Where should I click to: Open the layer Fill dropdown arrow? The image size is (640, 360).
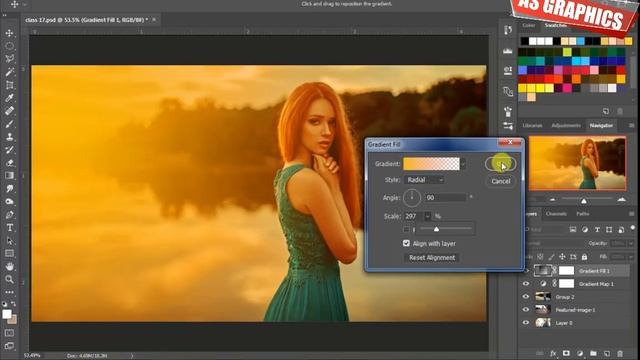631,257
